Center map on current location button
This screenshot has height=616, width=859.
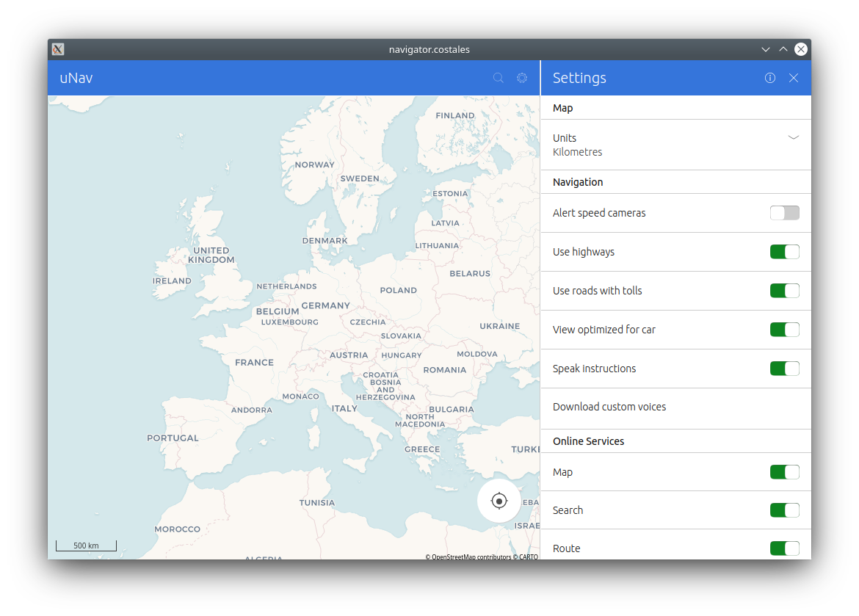[499, 501]
